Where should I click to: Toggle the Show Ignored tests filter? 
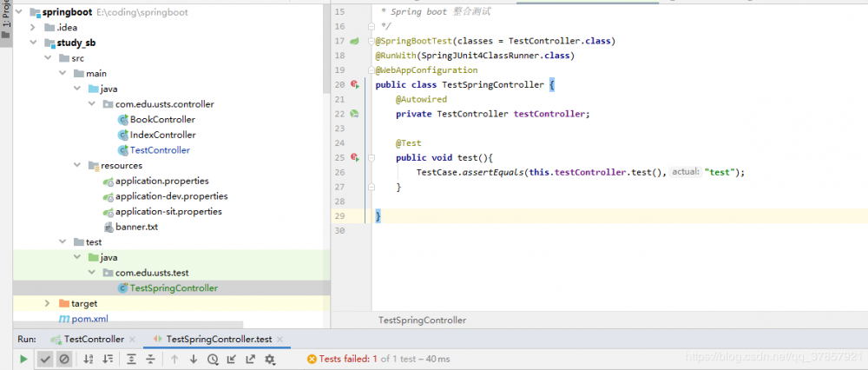pyautogui.click(x=64, y=359)
